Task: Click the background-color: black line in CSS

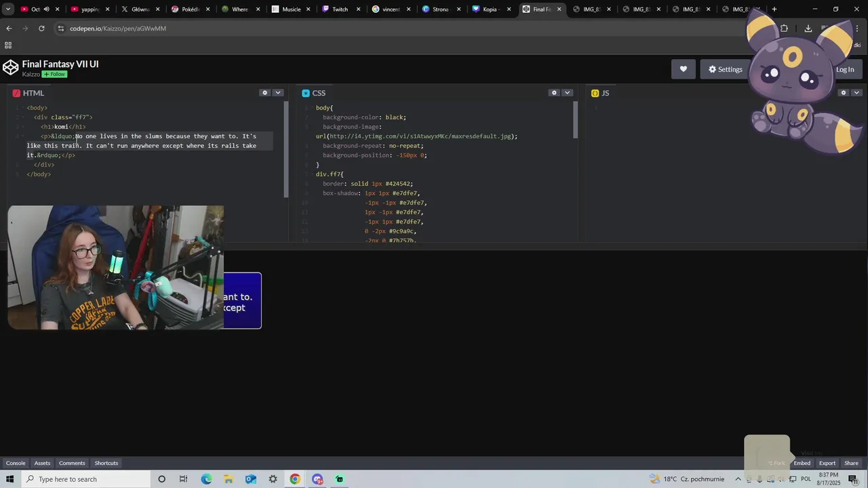Action: (x=364, y=117)
